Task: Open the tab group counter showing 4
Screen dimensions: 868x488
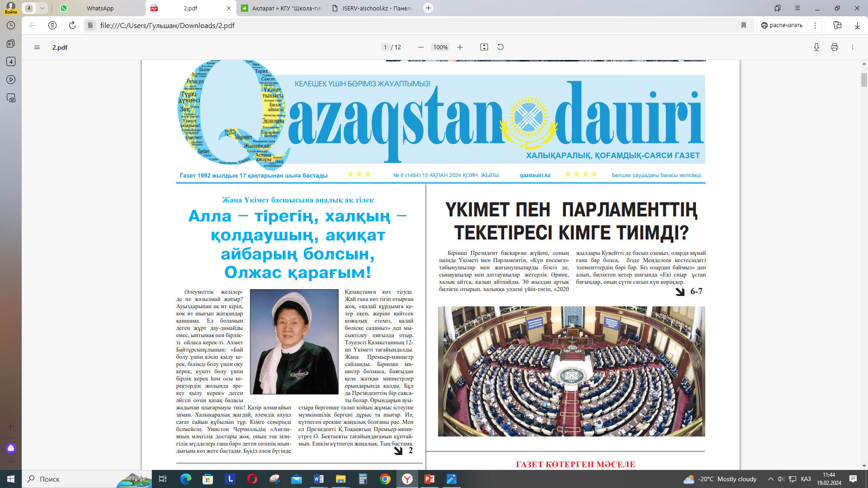Action: coord(29,8)
